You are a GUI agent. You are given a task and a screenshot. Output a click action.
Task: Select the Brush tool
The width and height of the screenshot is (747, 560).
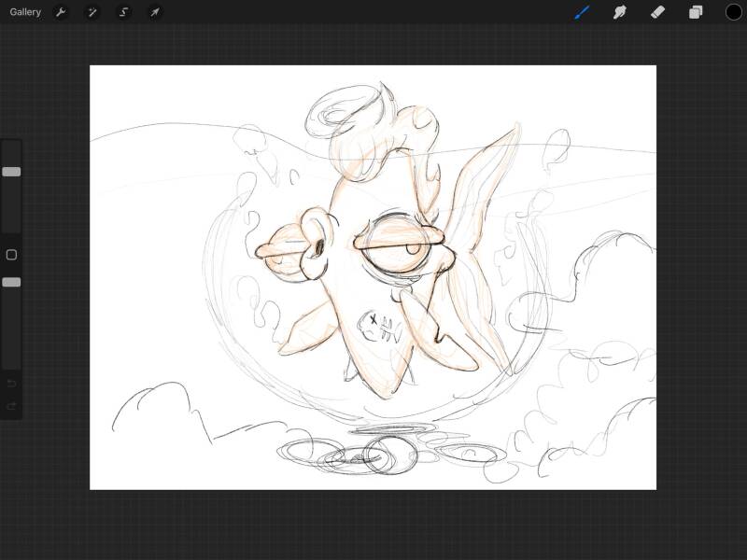(582, 12)
